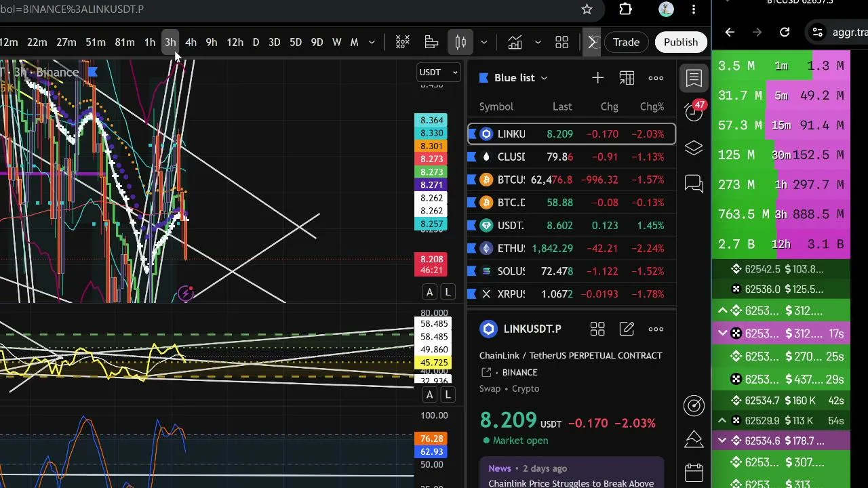Toggle the watchlist panel sidebar icon

tap(694, 78)
